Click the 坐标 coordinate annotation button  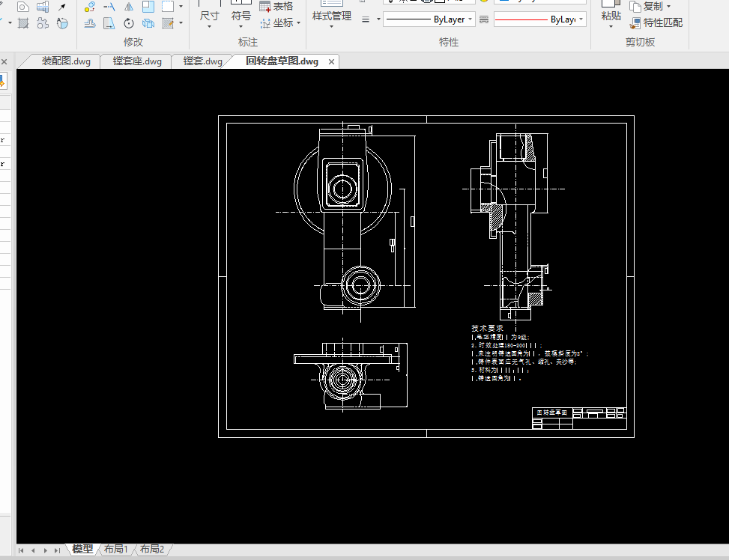(x=277, y=22)
